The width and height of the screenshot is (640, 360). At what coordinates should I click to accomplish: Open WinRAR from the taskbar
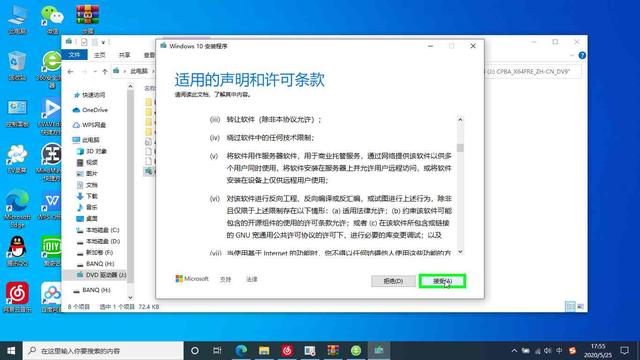pyautogui.click(x=333, y=351)
